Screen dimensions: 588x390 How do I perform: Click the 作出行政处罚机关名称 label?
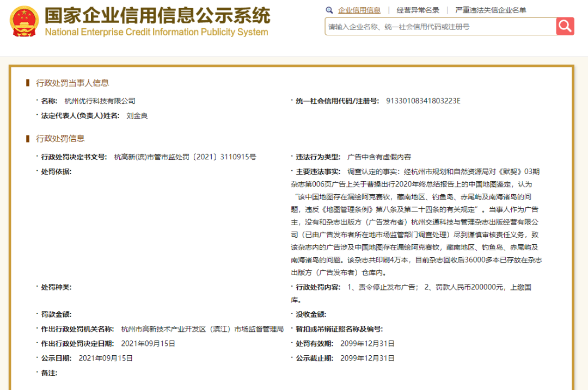[x=78, y=329]
